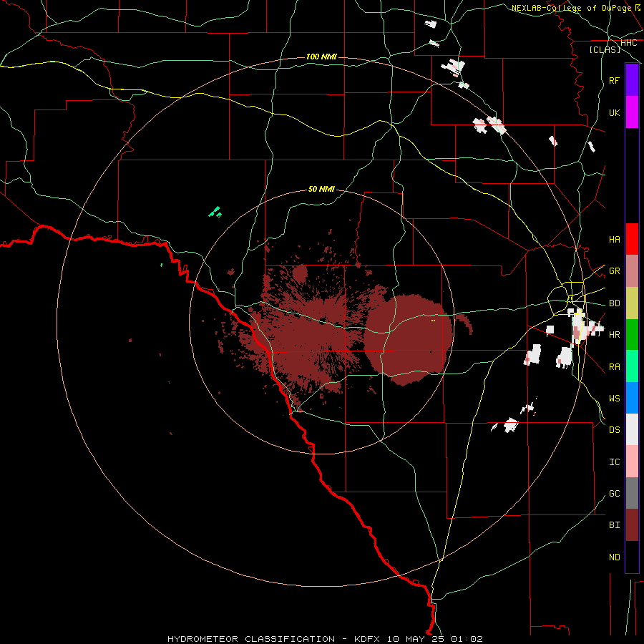
Task: Click the HA red legend swatch
Action: 632,239
